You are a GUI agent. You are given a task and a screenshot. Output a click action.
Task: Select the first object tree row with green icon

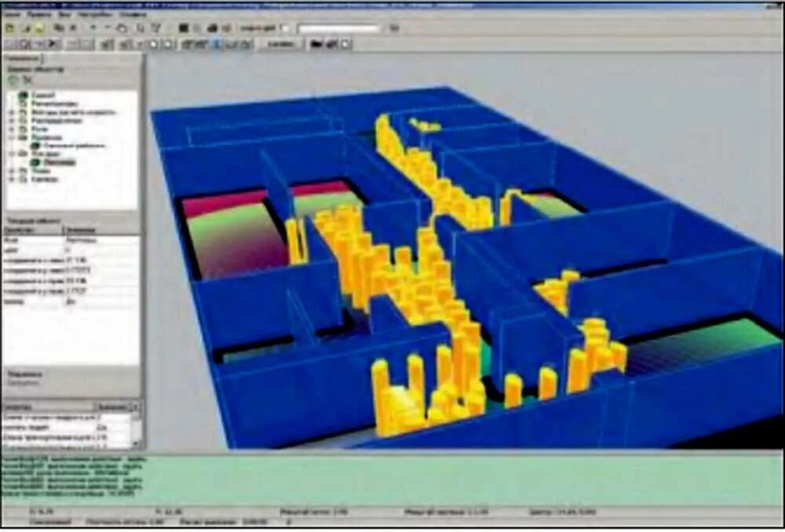(x=38, y=95)
